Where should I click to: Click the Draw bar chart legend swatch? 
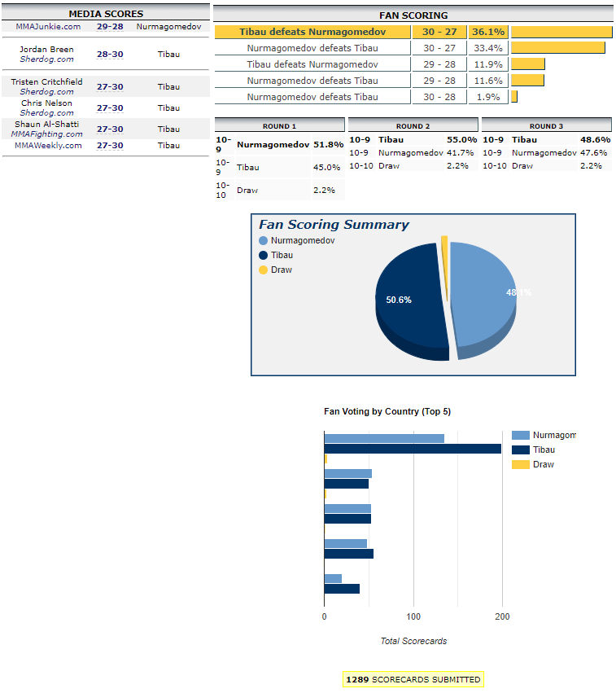[521, 464]
